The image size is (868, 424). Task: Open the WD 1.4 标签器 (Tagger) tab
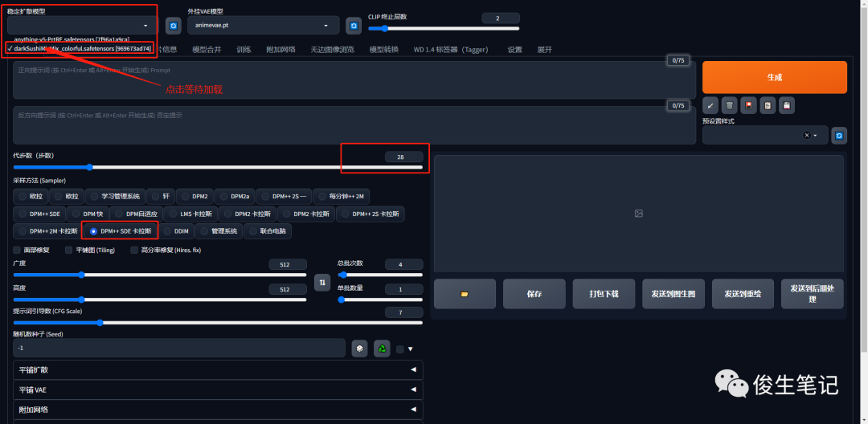pyautogui.click(x=450, y=49)
